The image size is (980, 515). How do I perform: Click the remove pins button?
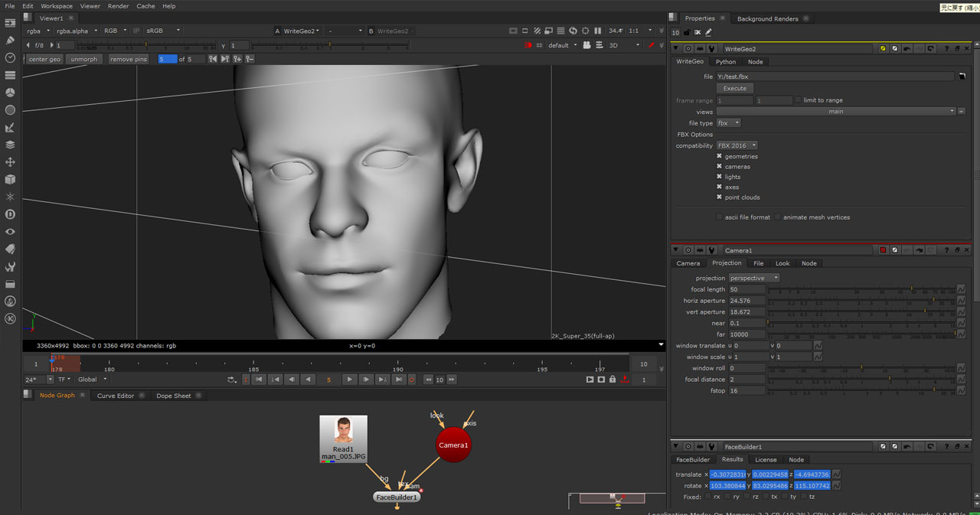click(x=128, y=59)
